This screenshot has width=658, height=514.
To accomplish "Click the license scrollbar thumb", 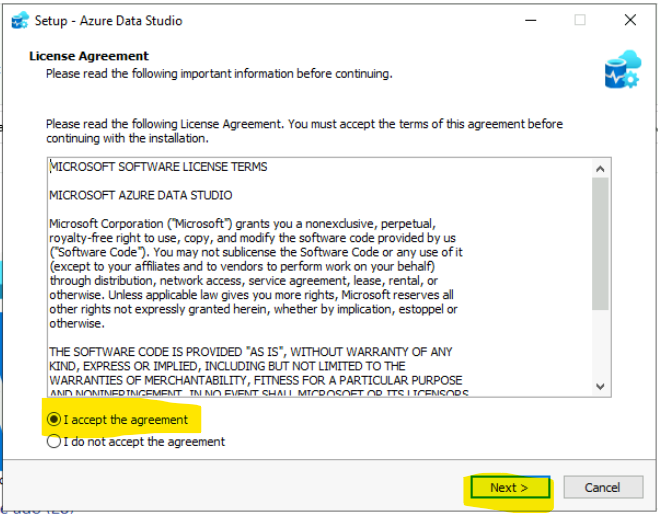I will pyautogui.click(x=600, y=244).
